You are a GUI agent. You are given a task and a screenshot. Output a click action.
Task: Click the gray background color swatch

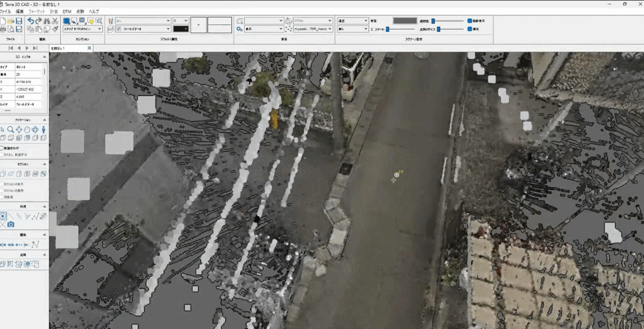pos(405,21)
